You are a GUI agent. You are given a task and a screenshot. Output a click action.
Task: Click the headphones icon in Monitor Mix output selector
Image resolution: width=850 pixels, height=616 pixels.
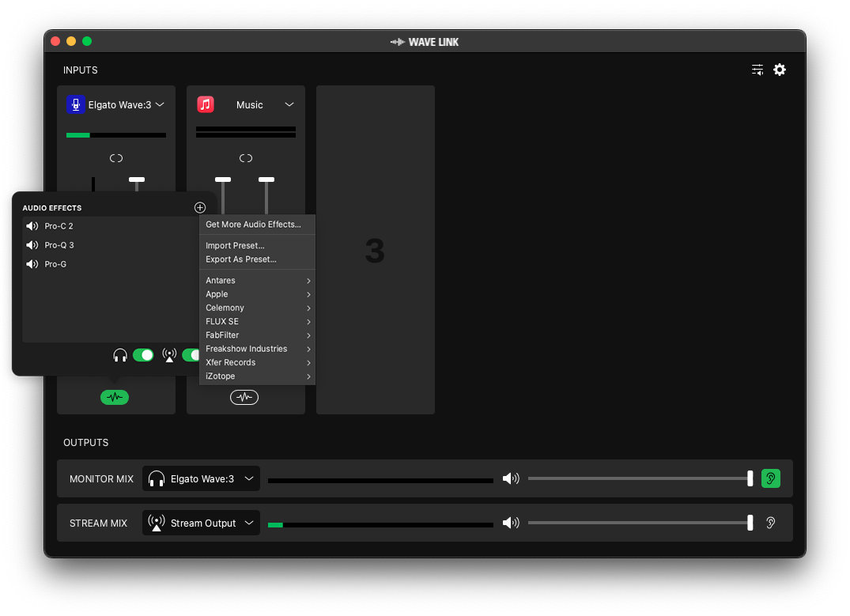point(156,479)
